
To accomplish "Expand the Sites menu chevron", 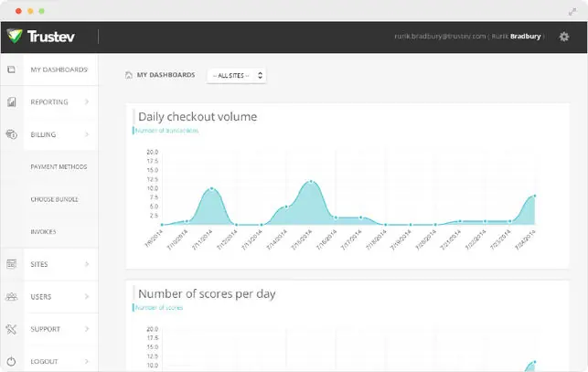I will coord(87,264).
